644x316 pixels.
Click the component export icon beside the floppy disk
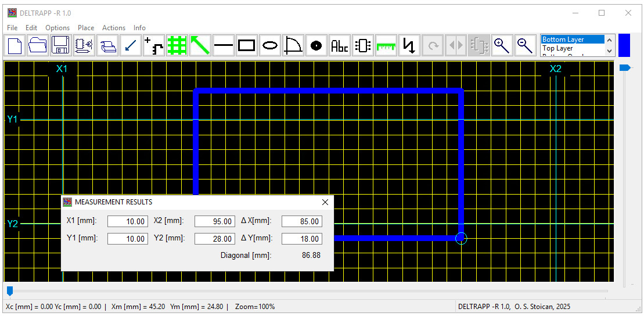84,45
